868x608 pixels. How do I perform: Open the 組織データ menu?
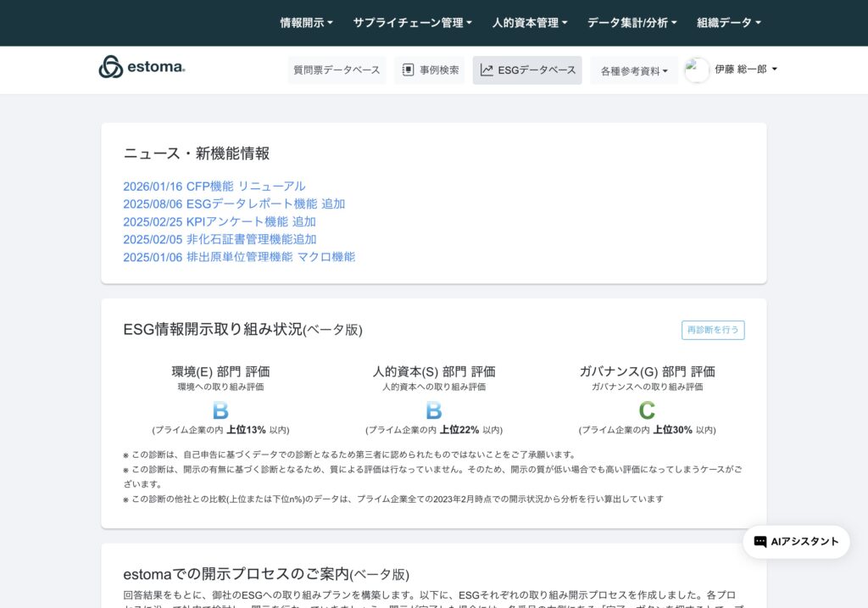729,23
